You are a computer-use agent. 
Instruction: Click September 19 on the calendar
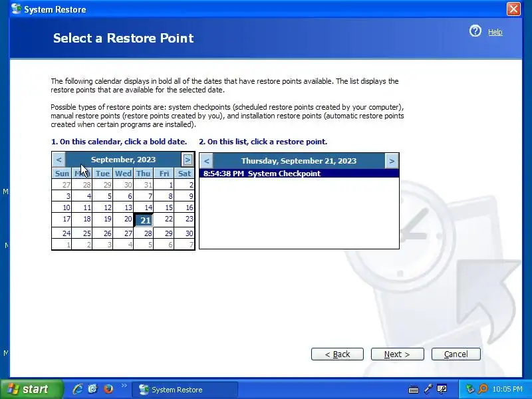click(x=103, y=219)
